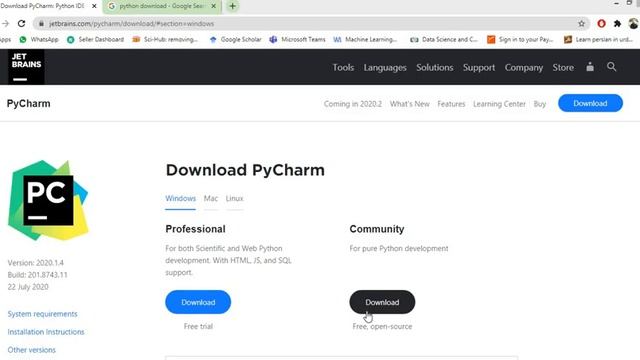Open the Store menu
The image size is (640, 360).
click(x=563, y=67)
